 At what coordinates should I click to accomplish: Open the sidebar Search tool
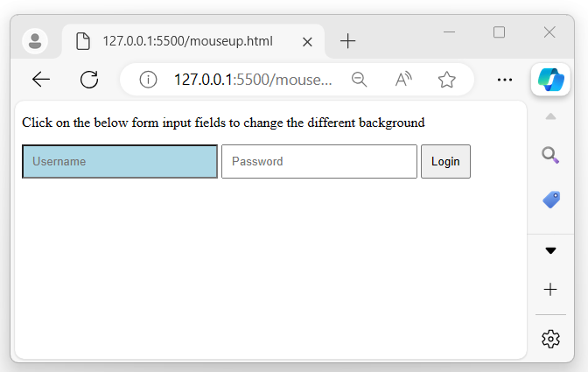550,155
